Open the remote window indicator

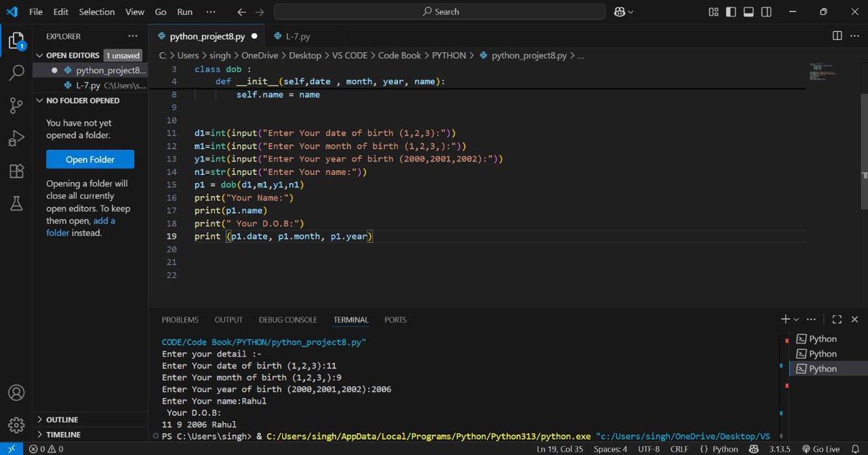tap(11, 448)
